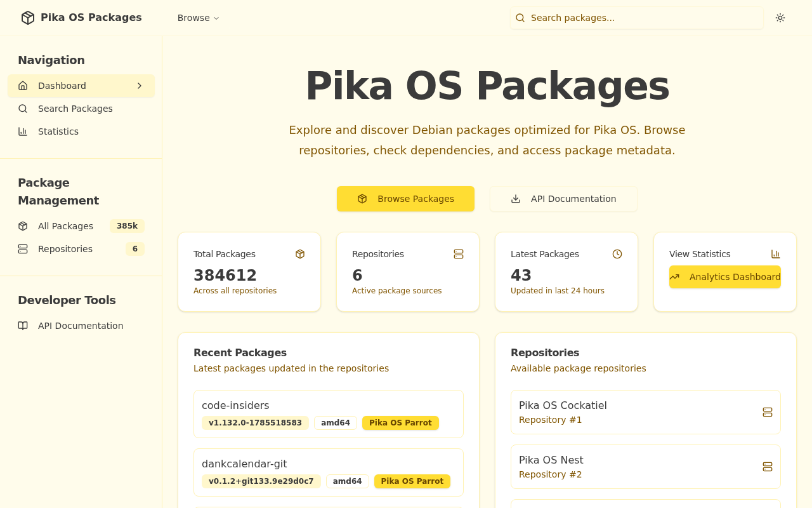Click the main API Documentation button
This screenshot has width=812, height=508.
point(563,199)
